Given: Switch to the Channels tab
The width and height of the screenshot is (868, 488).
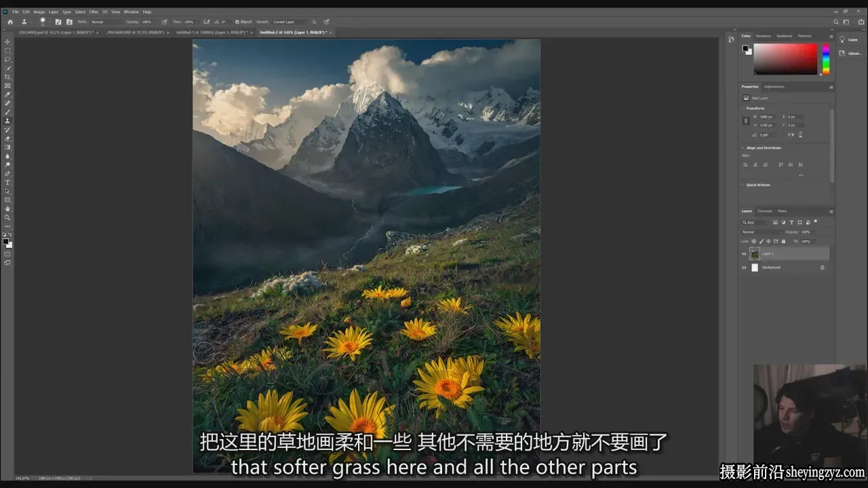Looking at the screenshot, I should point(765,211).
